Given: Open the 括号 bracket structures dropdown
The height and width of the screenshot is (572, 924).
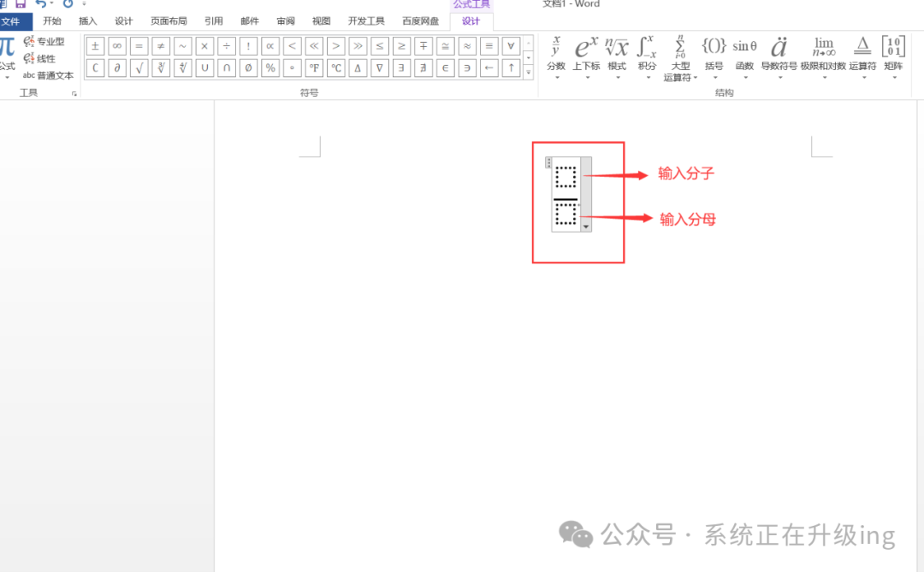Looking at the screenshot, I should 714,57.
